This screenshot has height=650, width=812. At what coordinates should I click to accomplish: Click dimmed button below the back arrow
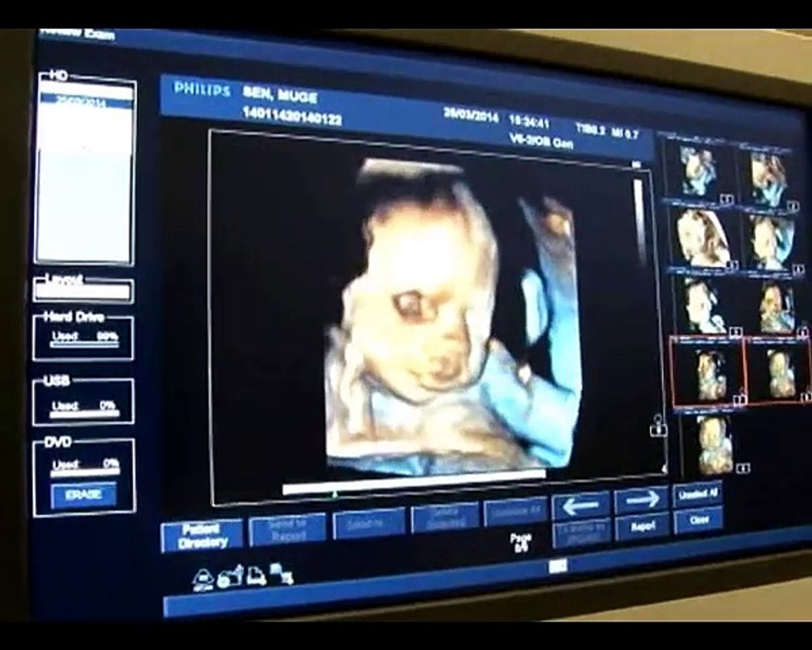click(x=580, y=532)
